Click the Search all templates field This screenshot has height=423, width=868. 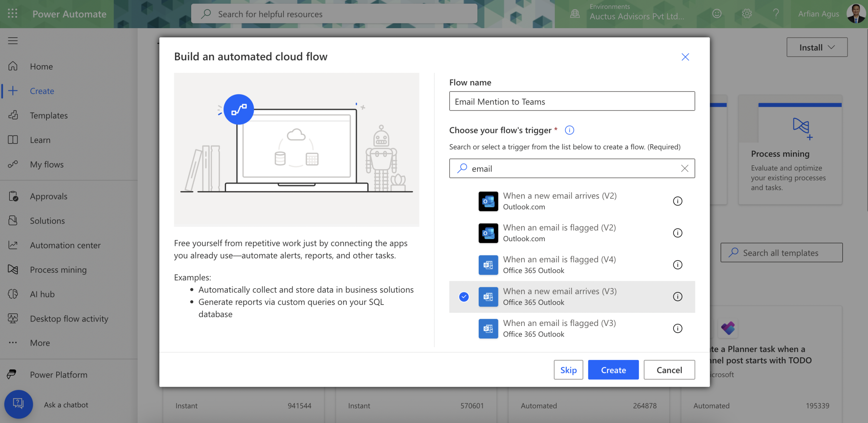(x=782, y=252)
